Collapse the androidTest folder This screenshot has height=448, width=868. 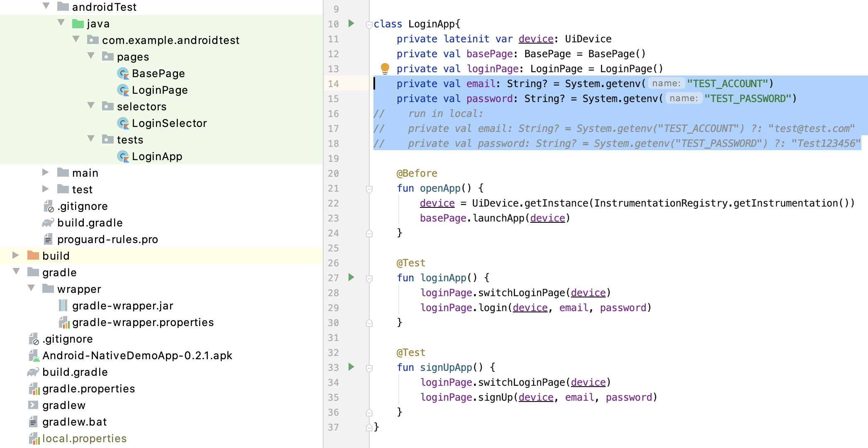tap(46, 6)
